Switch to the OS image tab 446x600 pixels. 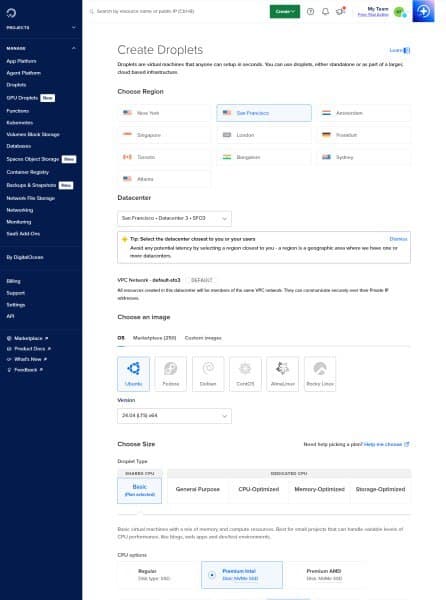click(121, 338)
